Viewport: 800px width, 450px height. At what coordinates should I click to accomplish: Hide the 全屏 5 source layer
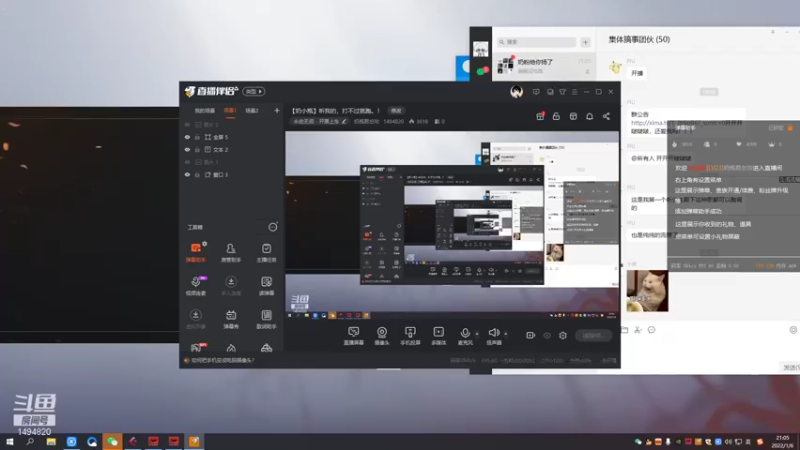(x=187, y=137)
